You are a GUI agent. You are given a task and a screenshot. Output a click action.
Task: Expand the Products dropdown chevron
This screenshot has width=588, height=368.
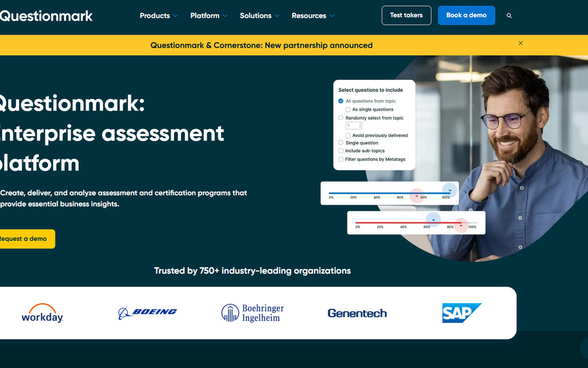[175, 16]
